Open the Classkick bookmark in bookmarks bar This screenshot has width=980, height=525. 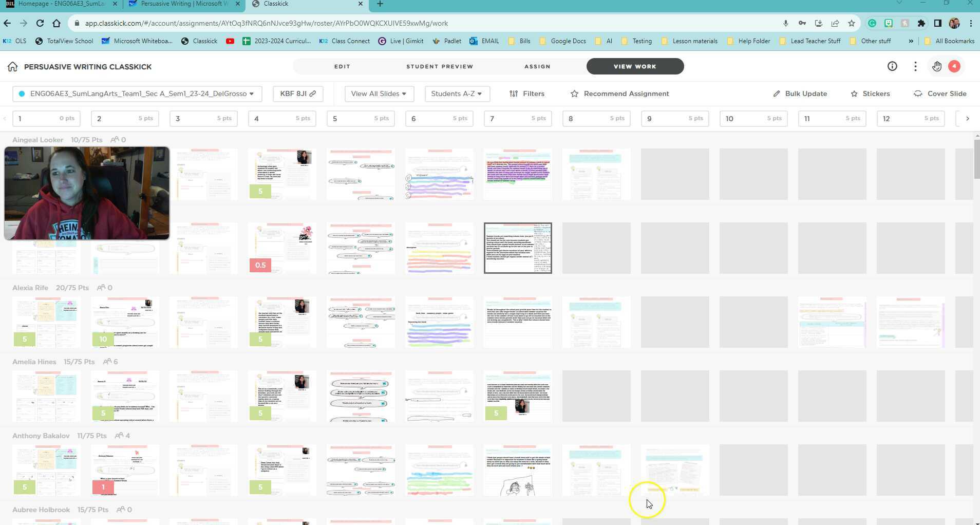pyautogui.click(x=199, y=41)
